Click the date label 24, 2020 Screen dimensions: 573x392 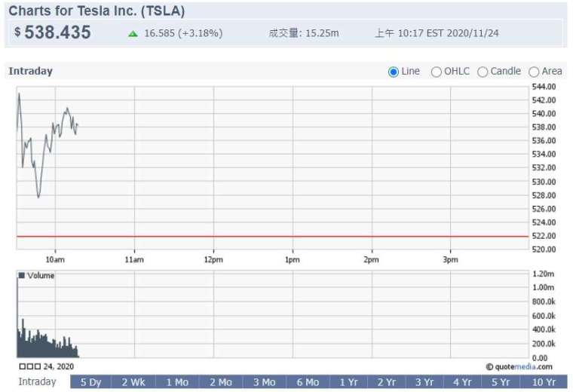pos(59,366)
